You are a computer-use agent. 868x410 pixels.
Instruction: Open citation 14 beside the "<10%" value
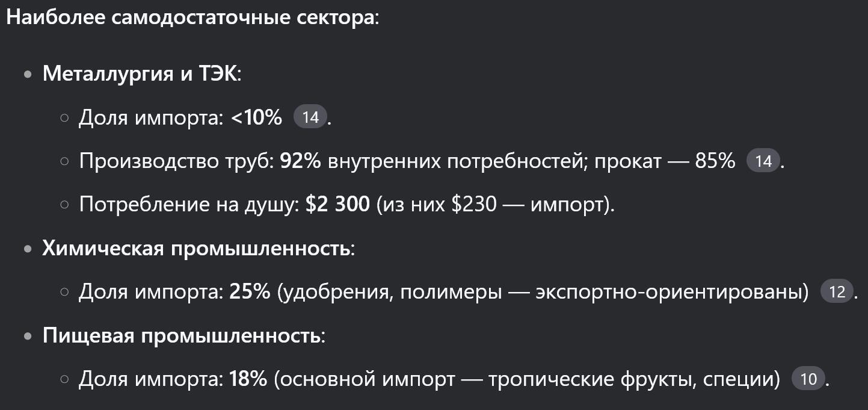[310, 117]
